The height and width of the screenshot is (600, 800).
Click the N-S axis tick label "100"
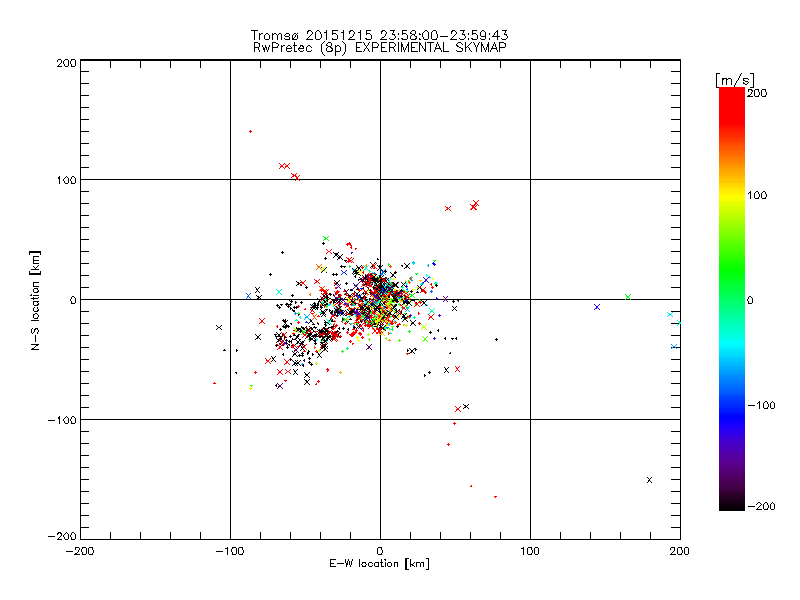coord(67,180)
